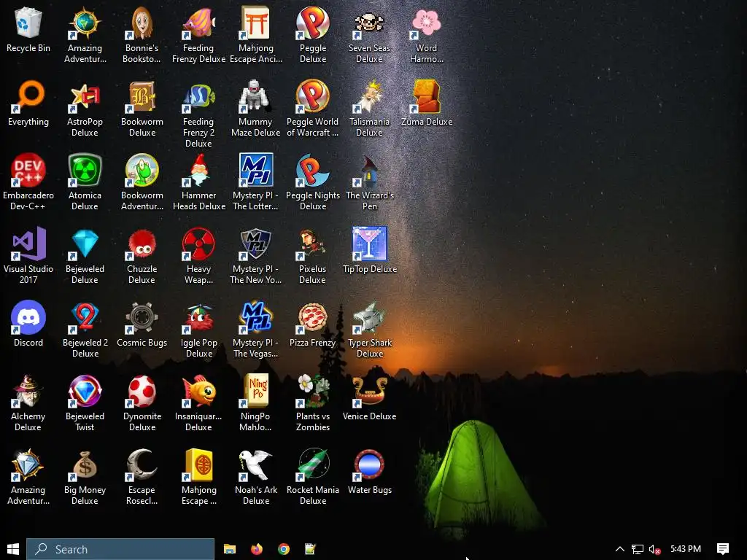
Task: Open the Notepad++ taskbar icon
Action: point(310,549)
